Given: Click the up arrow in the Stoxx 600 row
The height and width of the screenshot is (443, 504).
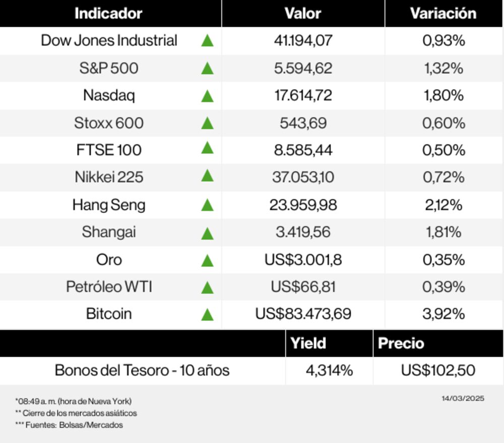Looking at the screenshot, I should tap(207, 123).
